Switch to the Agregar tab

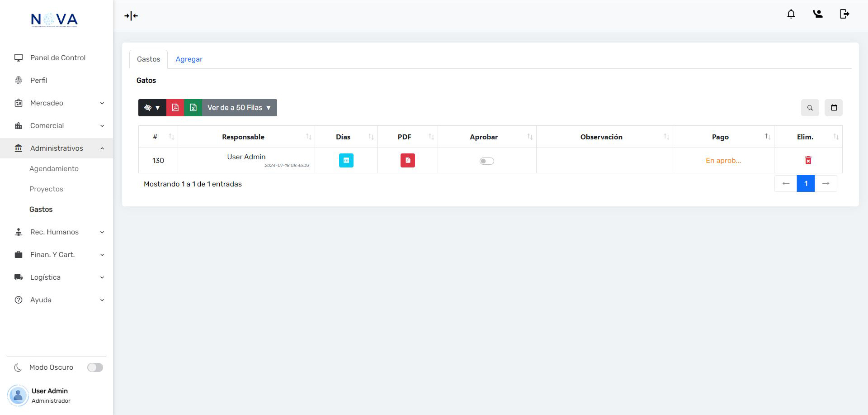(x=189, y=59)
